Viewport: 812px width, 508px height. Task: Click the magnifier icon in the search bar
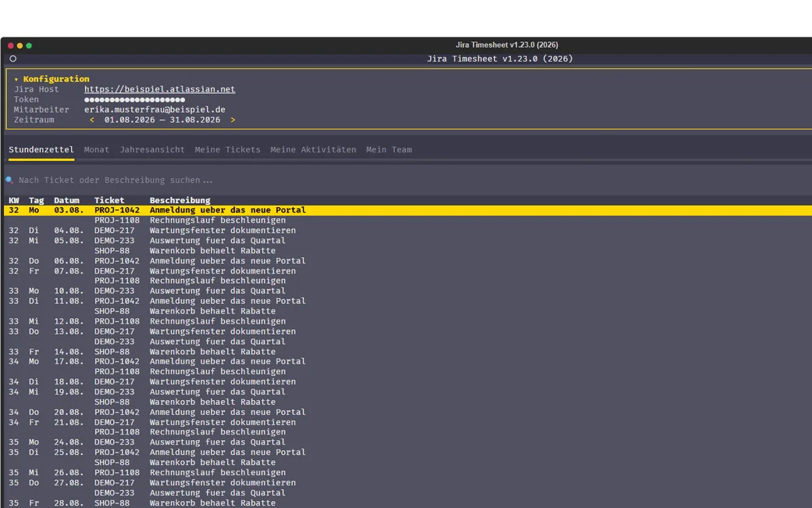click(x=9, y=180)
